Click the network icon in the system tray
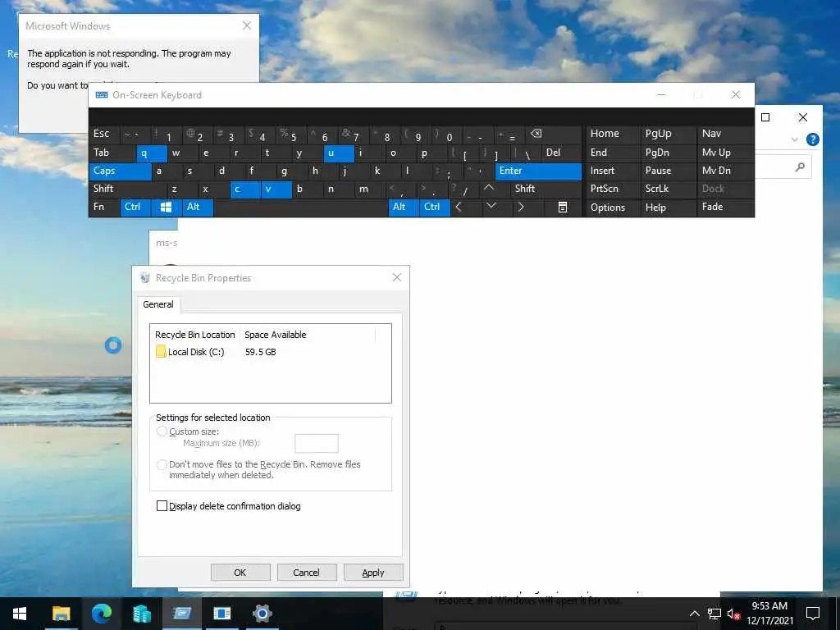Viewport: 840px width, 630px height. point(714,614)
